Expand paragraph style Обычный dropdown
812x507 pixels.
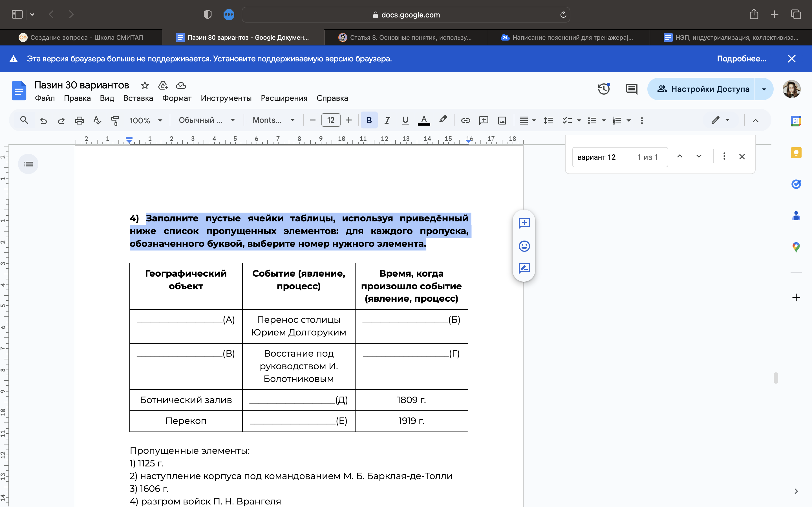coord(206,120)
